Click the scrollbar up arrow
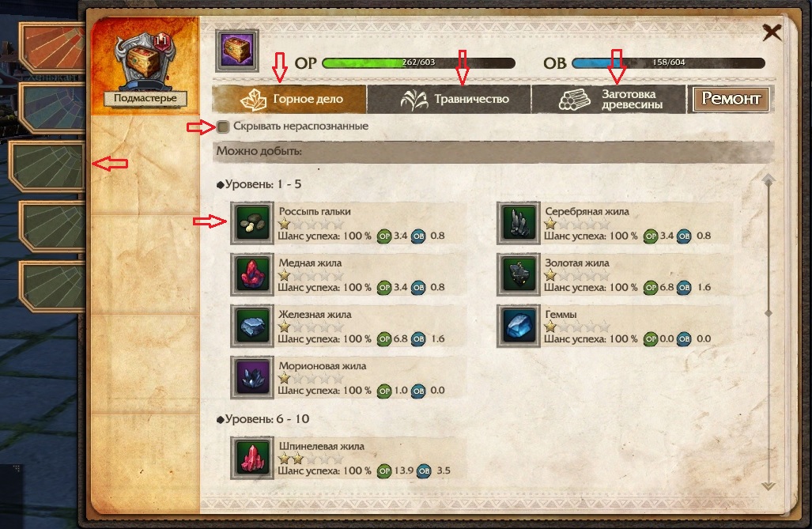 [769, 179]
